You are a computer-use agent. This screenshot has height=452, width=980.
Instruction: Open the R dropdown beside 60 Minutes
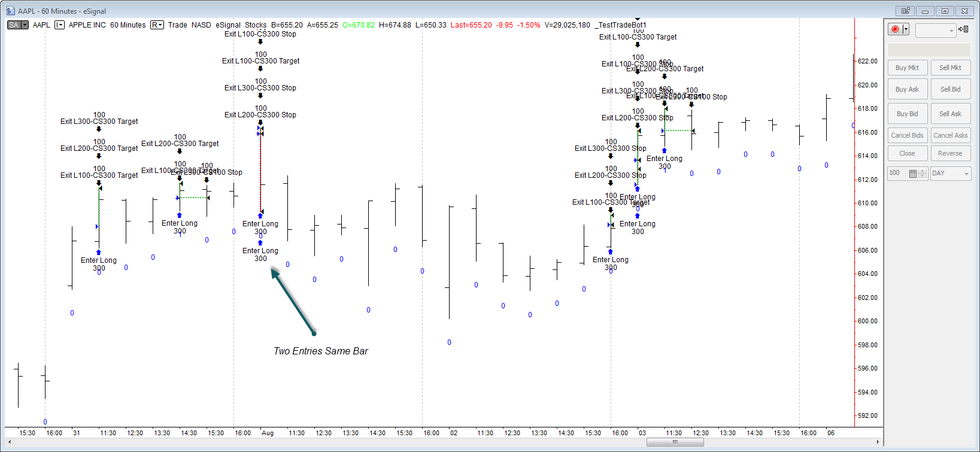[x=157, y=25]
